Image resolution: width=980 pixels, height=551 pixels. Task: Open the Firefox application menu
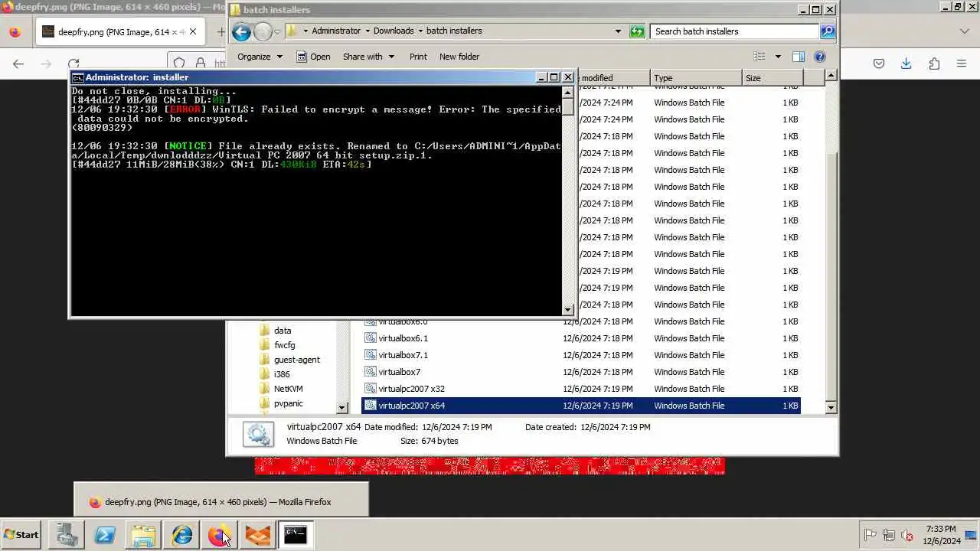click(x=962, y=64)
